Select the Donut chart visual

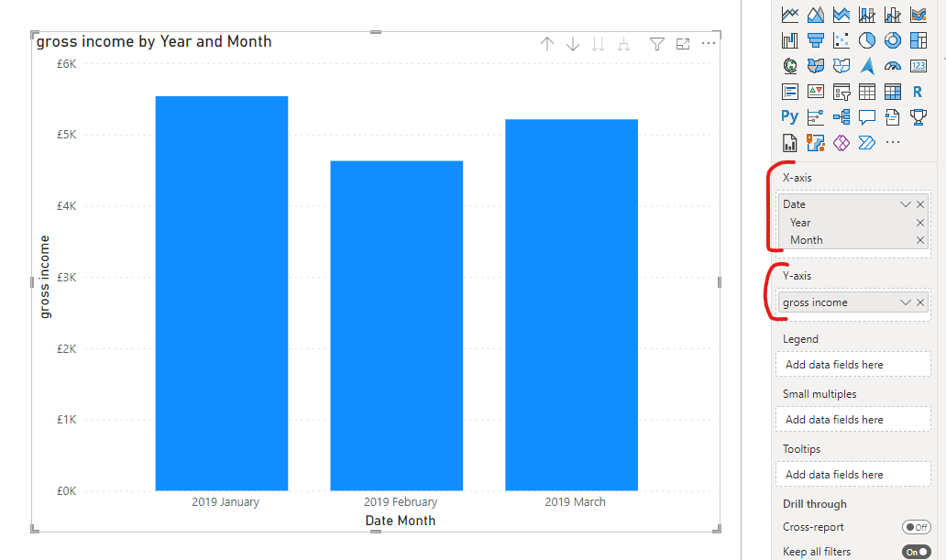pos(892,40)
